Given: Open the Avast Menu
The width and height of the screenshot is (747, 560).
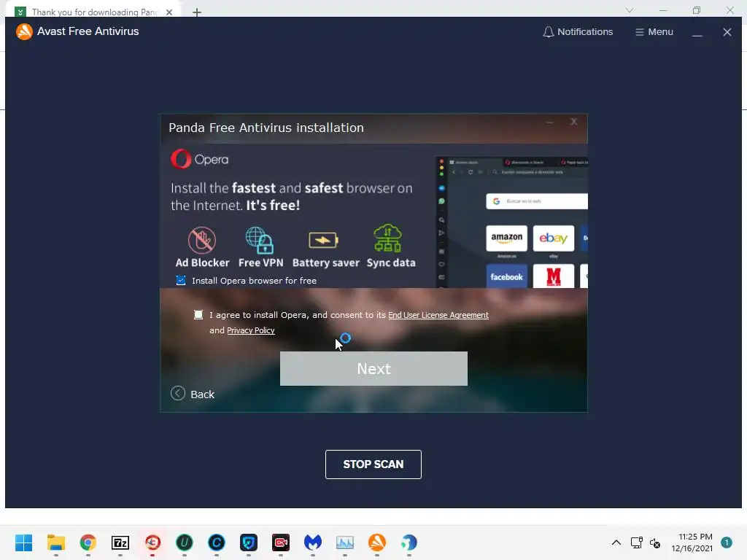Looking at the screenshot, I should [x=654, y=32].
